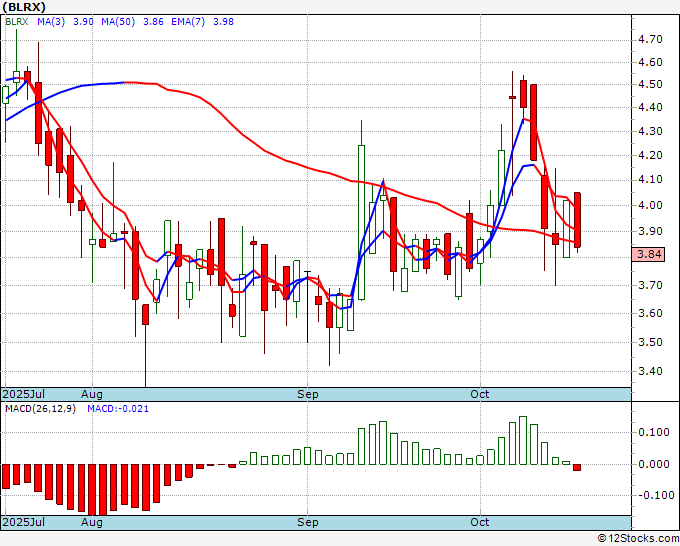Screen dimensions: 680x546
Task: Click the 3.50 price axis label
Action: coord(650,342)
